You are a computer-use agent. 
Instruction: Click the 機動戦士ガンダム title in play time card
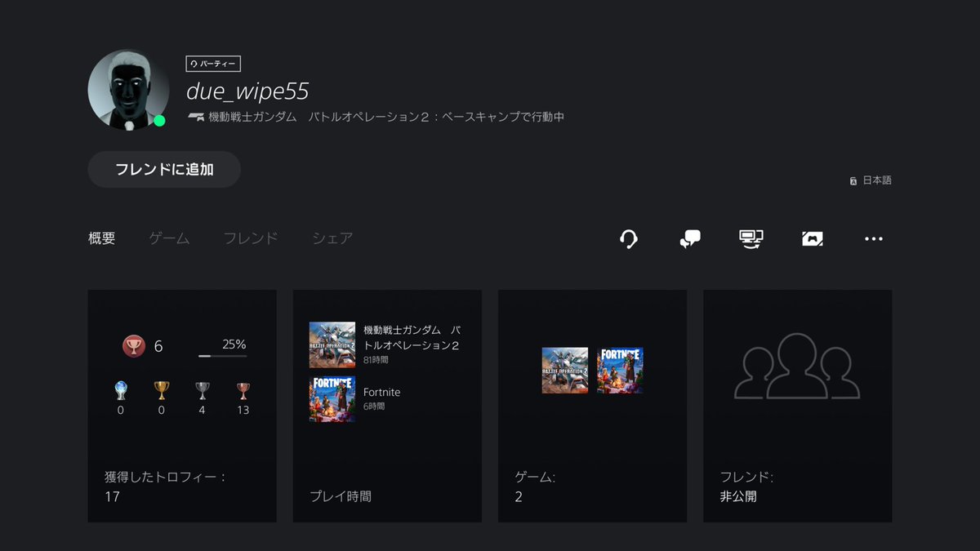(x=412, y=338)
